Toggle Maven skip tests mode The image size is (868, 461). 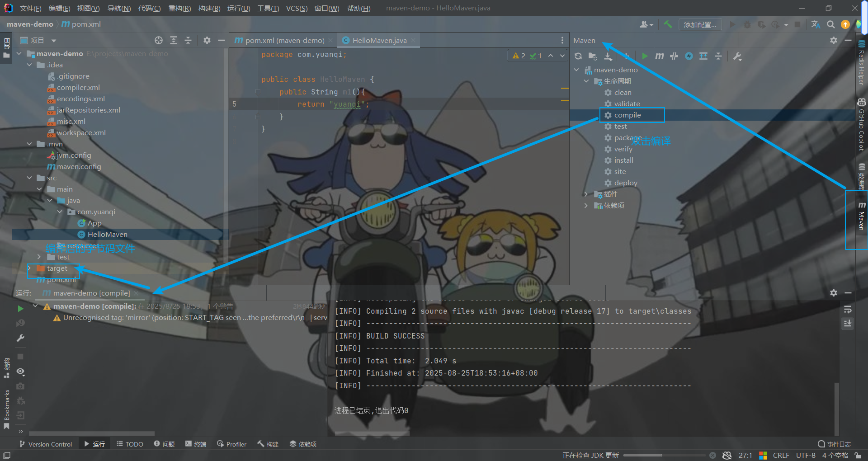click(689, 56)
